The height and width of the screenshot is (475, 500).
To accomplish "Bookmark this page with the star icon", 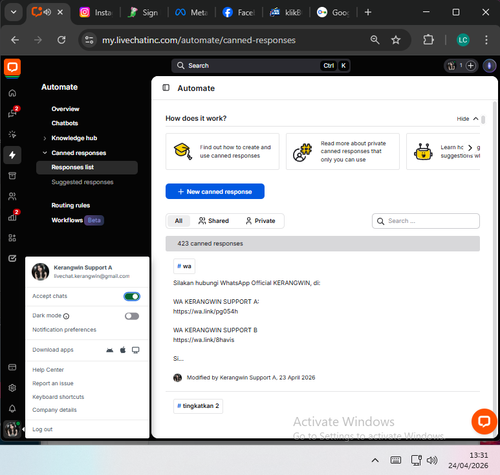I will [396, 40].
